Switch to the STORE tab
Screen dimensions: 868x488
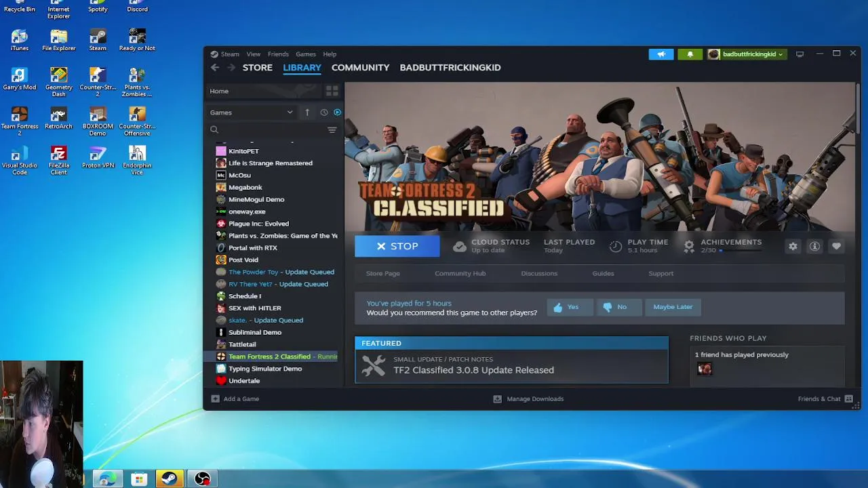tap(258, 67)
